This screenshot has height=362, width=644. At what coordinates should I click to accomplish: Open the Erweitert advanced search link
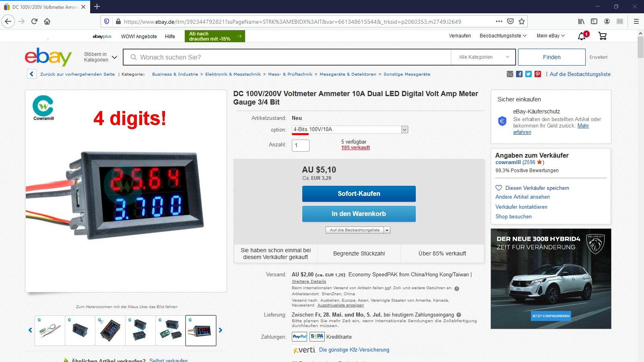pyautogui.click(x=598, y=57)
